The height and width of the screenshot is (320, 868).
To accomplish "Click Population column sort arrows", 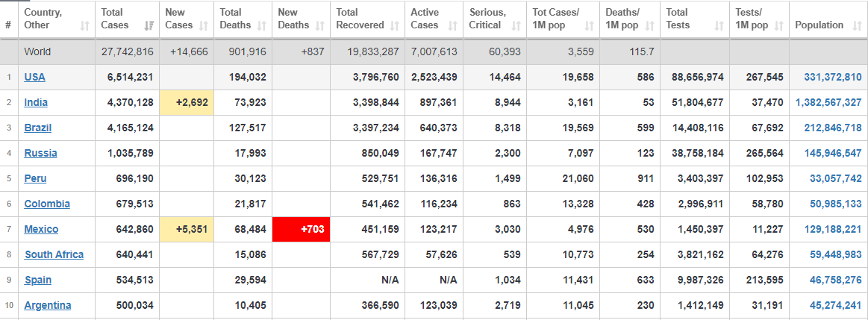I will pos(856,25).
